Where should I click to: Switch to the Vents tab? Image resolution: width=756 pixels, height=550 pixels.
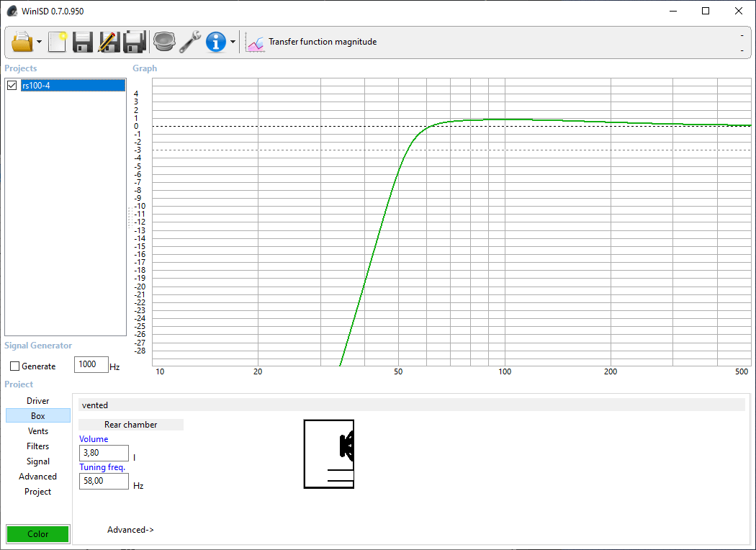[38, 431]
